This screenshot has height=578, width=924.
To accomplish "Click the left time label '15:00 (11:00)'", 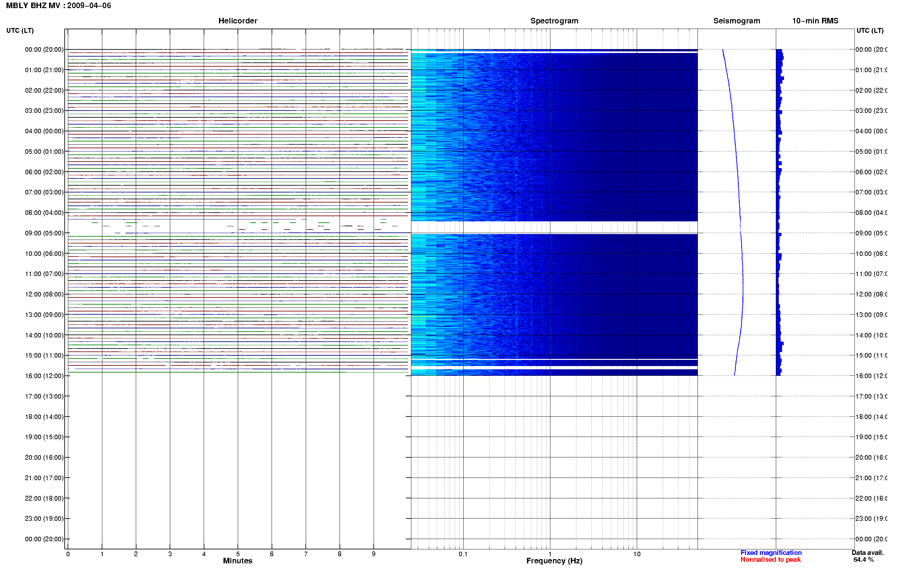I will point(44,356).
